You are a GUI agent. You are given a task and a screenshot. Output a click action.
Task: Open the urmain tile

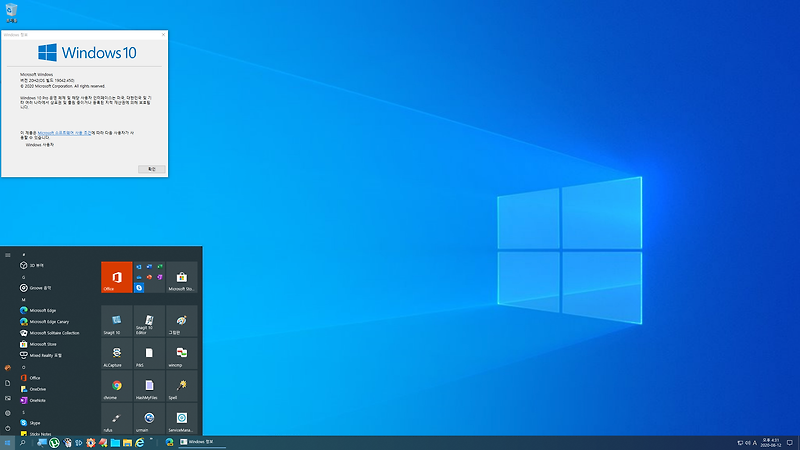pyautogui.click(x=149, y=418)
